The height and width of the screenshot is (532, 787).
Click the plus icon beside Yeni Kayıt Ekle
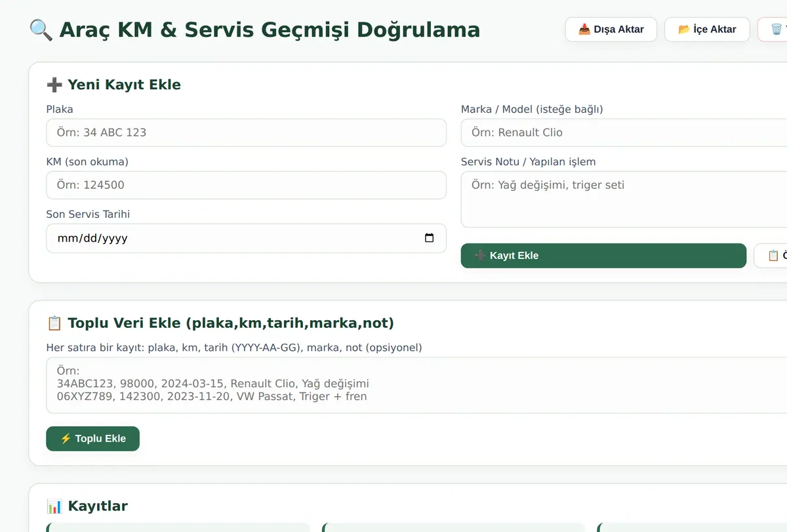[54, 85]
